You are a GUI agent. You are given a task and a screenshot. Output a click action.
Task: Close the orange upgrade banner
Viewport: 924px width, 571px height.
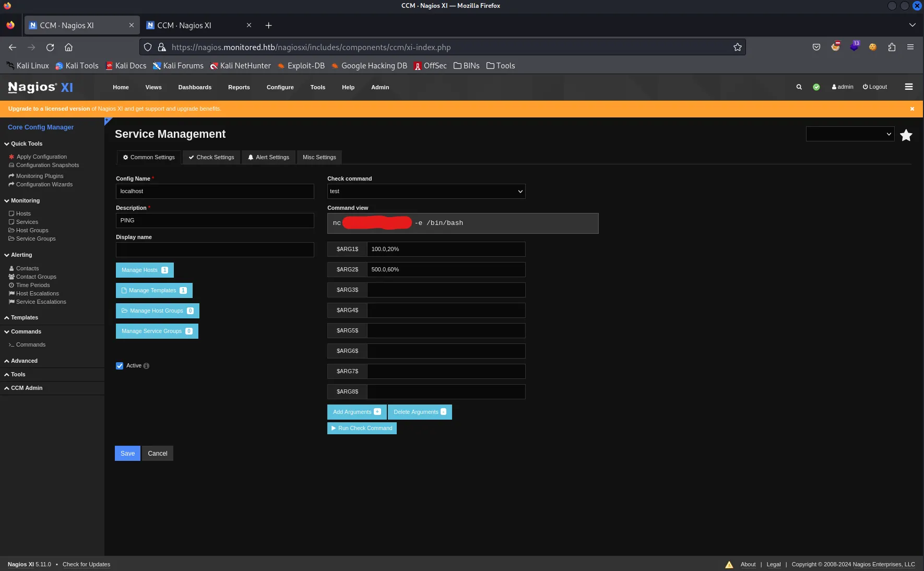pyautogui.click(x=912, y=109)
